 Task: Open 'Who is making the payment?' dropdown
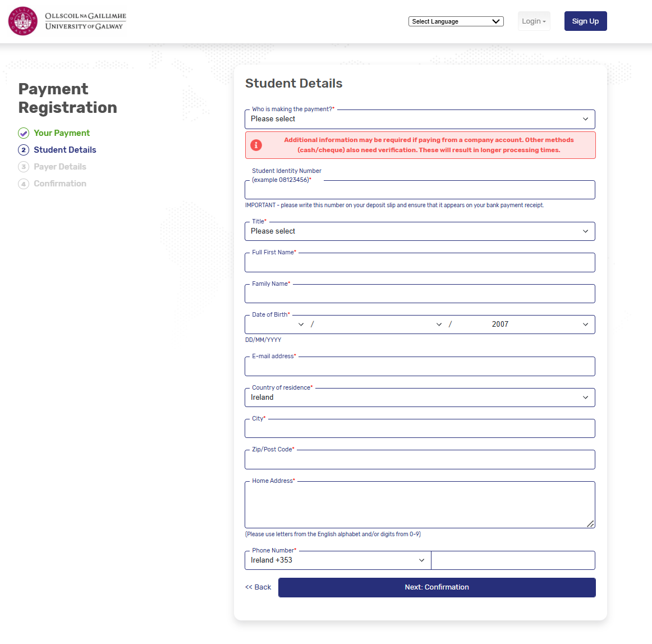(420, 120)
